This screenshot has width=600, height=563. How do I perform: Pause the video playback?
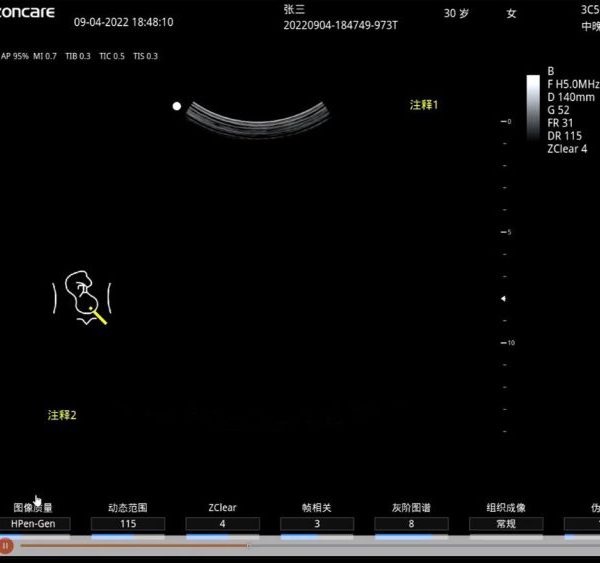(x=6, y=546)
